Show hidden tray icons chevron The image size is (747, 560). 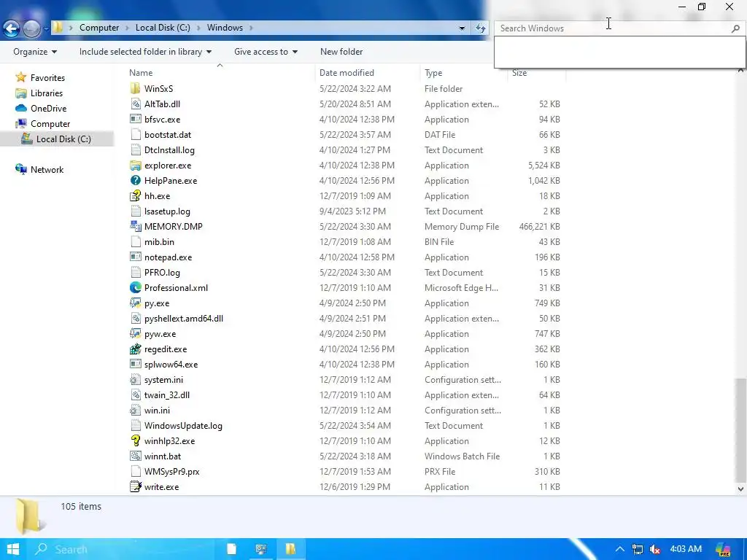tap(620, 549)
